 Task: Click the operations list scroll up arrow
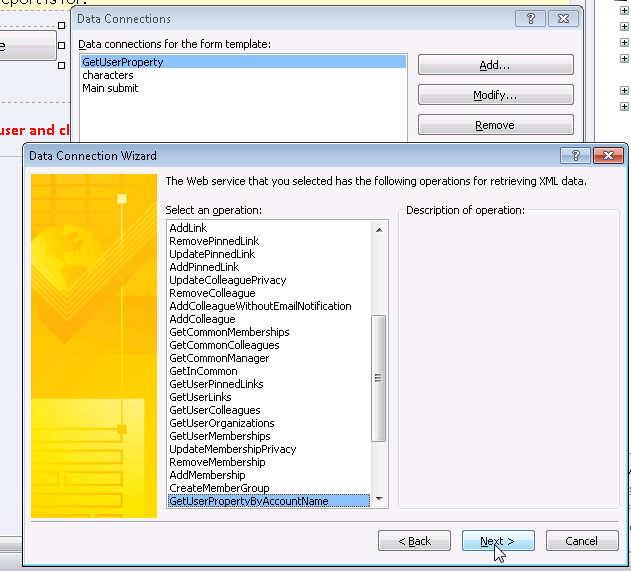click(x=379, y=229)
